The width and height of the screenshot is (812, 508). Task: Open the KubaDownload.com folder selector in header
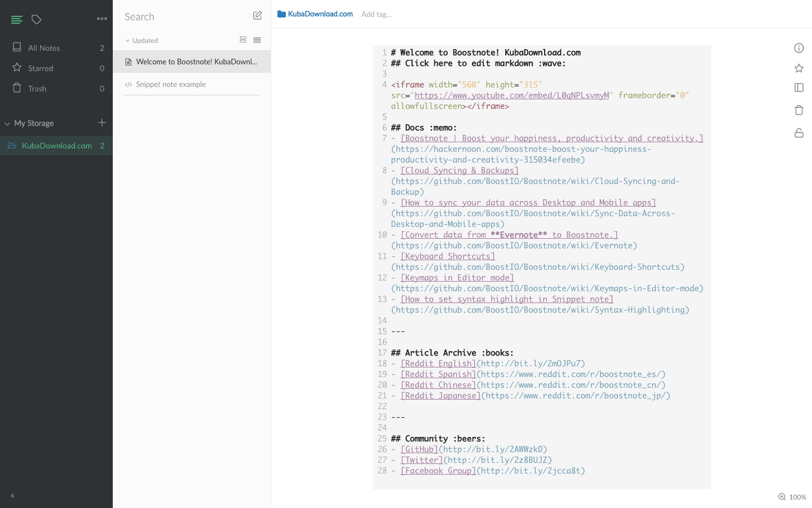315,14
